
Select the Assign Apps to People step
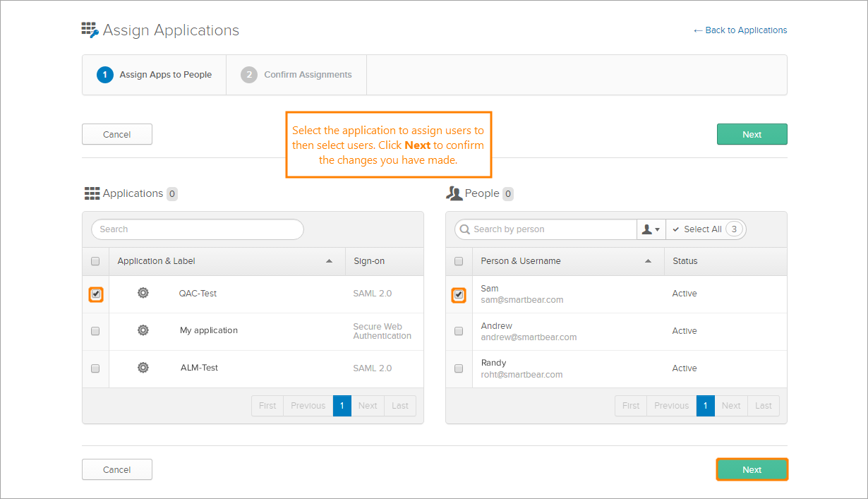[x=155, y=75]
